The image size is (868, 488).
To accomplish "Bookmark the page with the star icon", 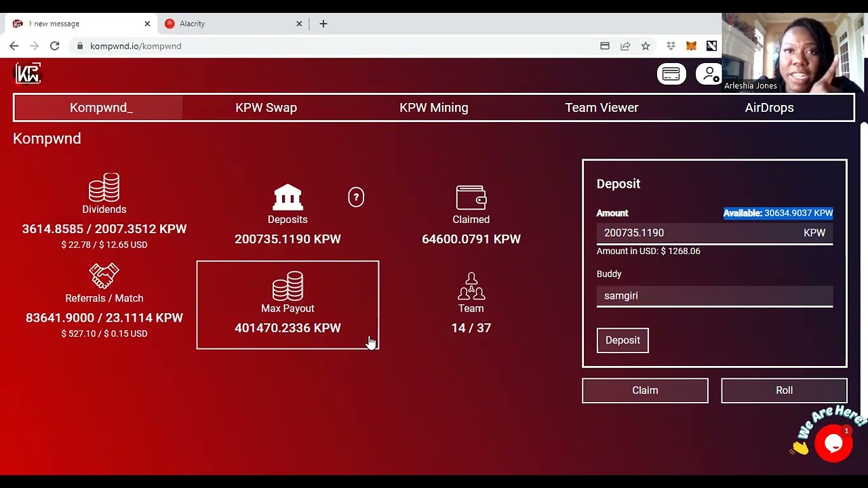I will pyautogui.click(x=646, y=46).
